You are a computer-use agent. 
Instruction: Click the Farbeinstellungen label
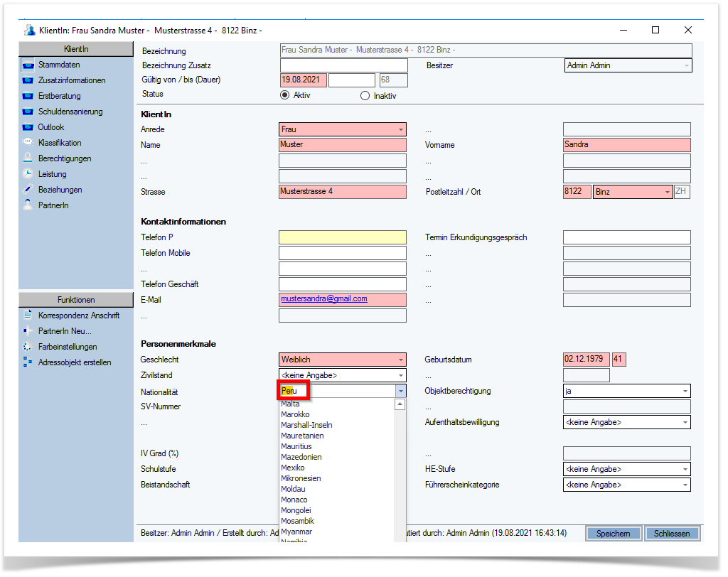[68, 347]
